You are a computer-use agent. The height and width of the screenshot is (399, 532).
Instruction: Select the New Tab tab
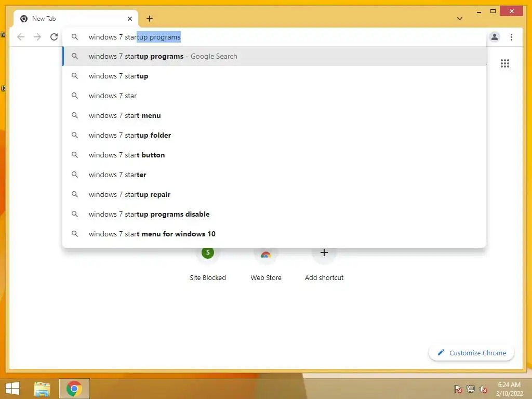pos(76,19)
